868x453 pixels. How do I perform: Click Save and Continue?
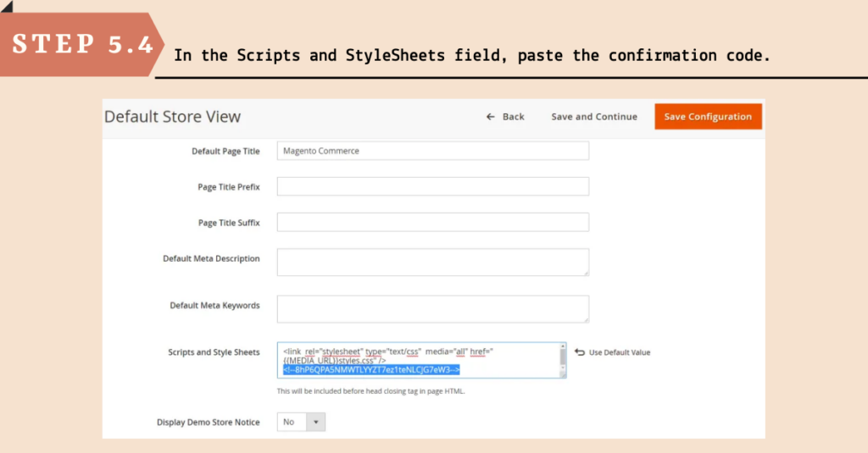(x=594, y=117)
